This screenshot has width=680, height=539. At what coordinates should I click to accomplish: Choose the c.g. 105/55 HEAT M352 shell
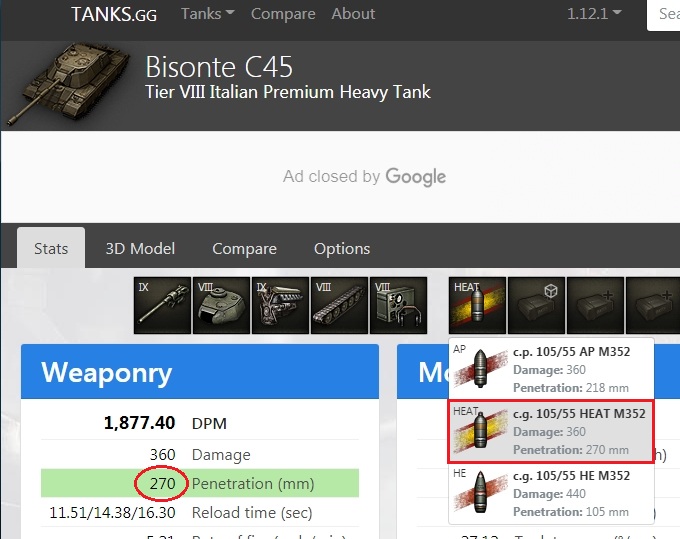click(551, 431)
